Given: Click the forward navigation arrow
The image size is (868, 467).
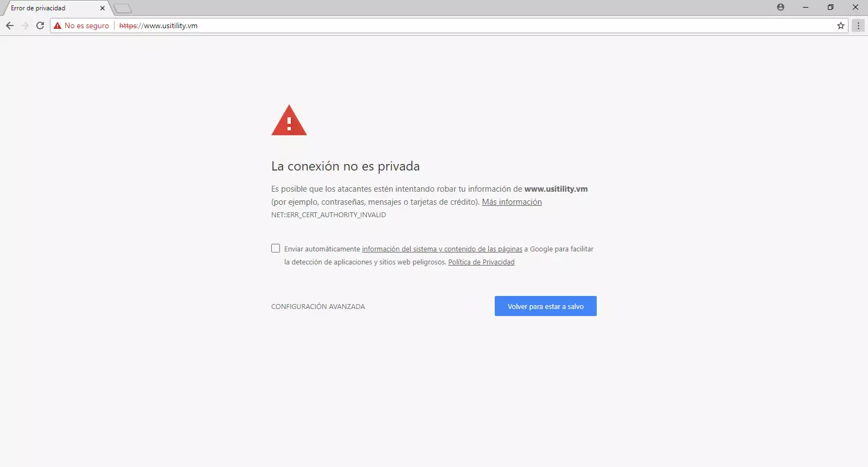Looking at the screenshot, I should pos(25,26).
